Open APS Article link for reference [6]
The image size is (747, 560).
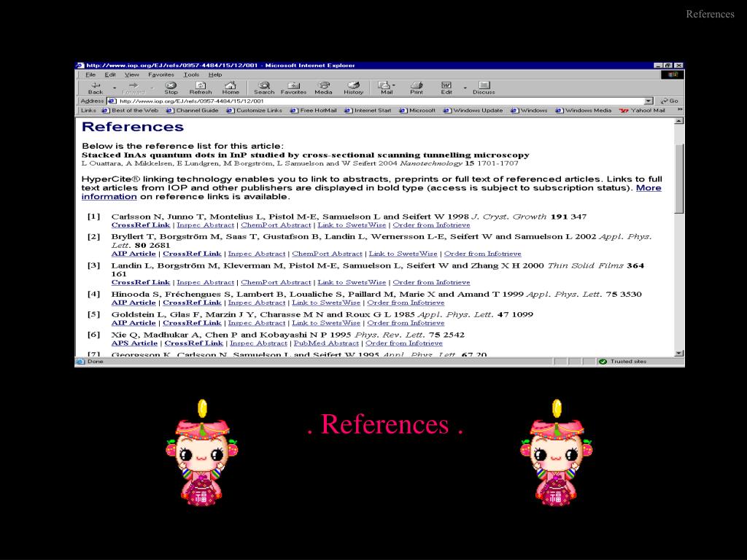134,343
